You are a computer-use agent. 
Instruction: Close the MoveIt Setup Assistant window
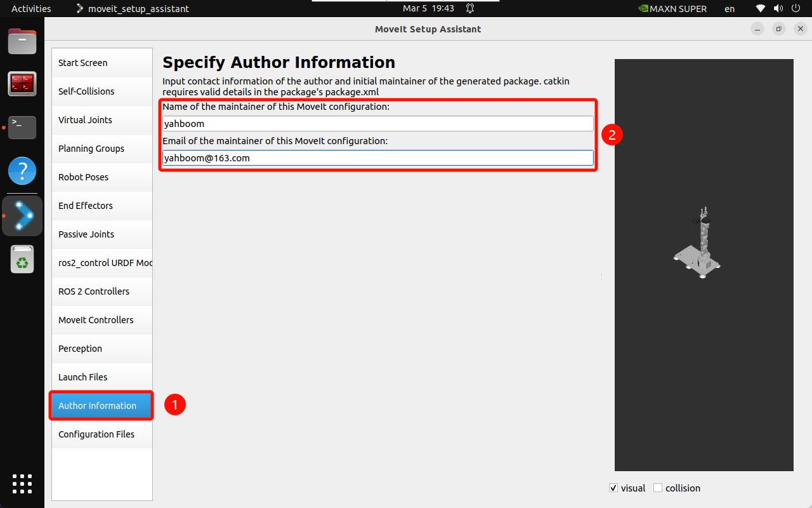pos(801,29)
